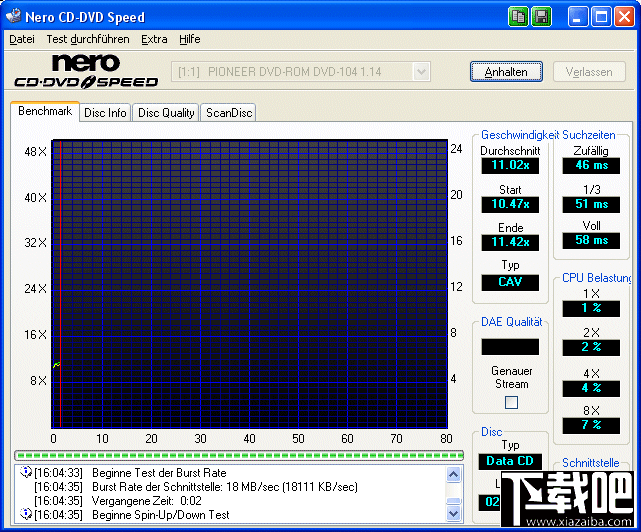Click the copy results icon in title bar
641x532 pixels.
[518, 17]
